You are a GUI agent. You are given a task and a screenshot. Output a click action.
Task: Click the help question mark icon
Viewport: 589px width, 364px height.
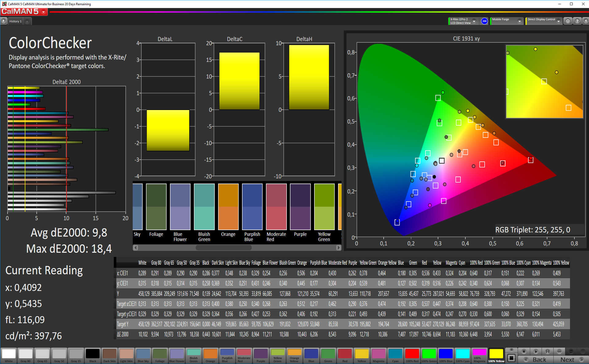pos(577,21)
